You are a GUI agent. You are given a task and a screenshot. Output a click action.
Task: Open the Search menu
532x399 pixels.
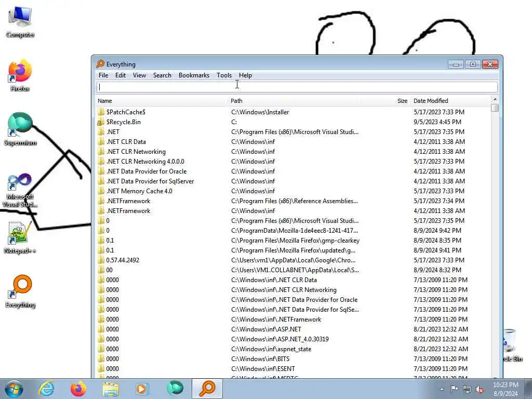coord(162,75)
